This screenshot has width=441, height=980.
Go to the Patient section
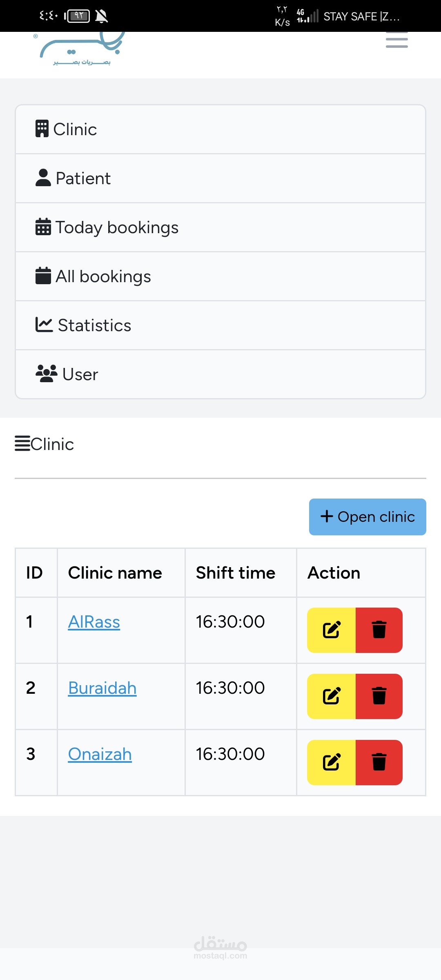[220, 178]
